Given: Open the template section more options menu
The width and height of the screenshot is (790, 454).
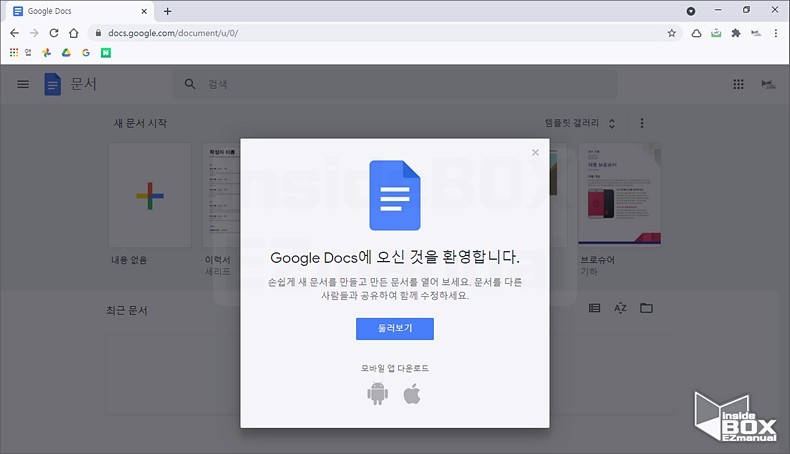Looking at the screenshot, I should pos(642,123).
